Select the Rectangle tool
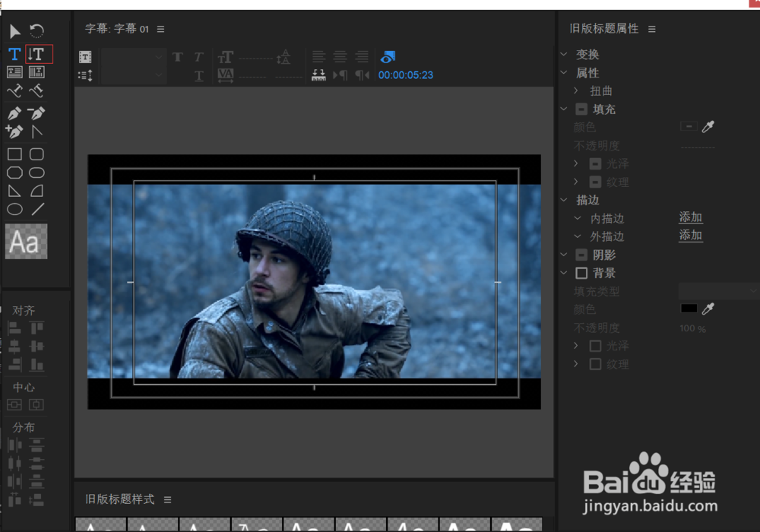 coord(14,154)
